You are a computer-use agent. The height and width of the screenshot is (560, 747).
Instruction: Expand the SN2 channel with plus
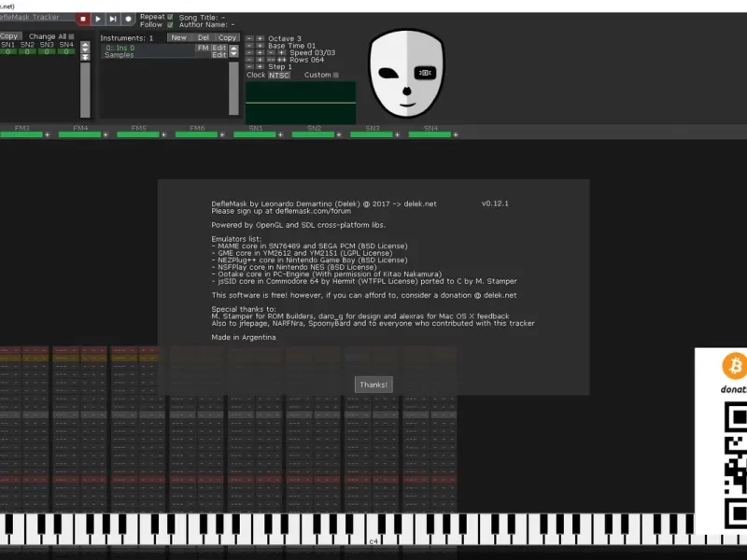(x=339, y=134)
